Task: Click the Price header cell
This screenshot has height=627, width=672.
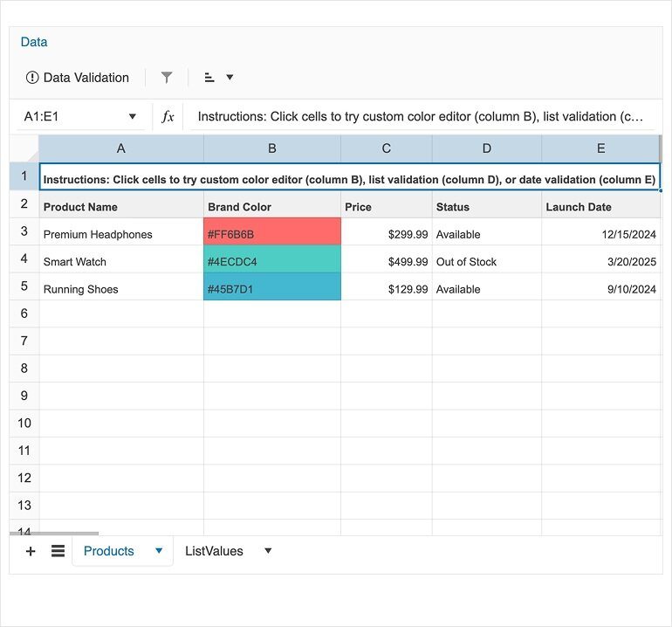Action: 387,204
